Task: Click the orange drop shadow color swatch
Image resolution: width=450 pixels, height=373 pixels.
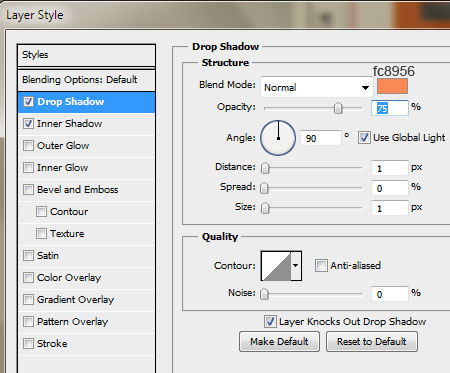Action: [x=392, y=86]
